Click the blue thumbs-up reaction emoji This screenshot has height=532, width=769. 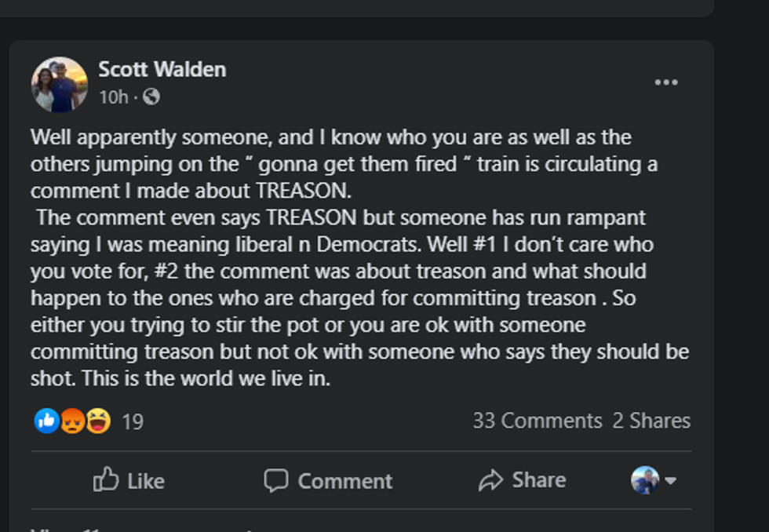click(x=46, y=421)
